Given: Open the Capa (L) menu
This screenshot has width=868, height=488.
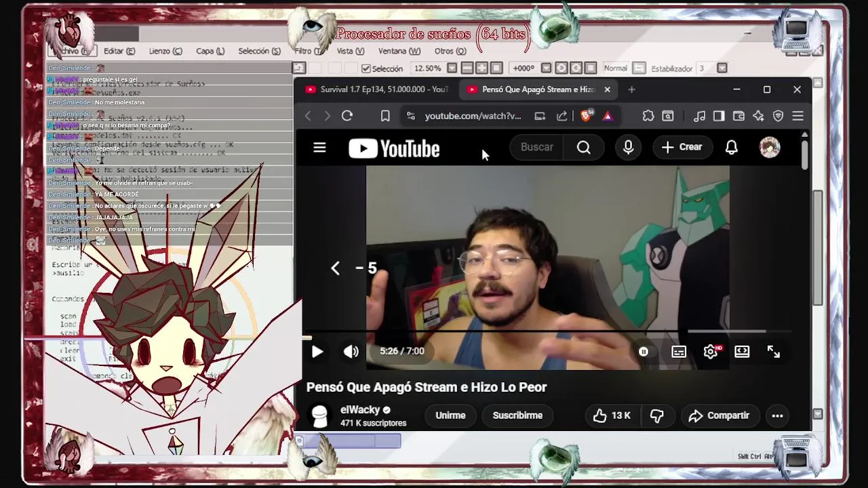Looking at the screenshot, I should coord(210,51).
